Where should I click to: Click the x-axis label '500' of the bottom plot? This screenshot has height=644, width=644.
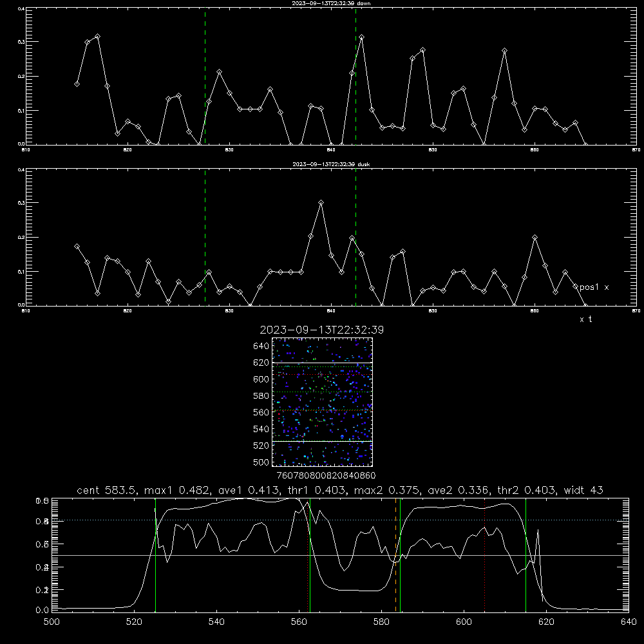click(52, 622)
